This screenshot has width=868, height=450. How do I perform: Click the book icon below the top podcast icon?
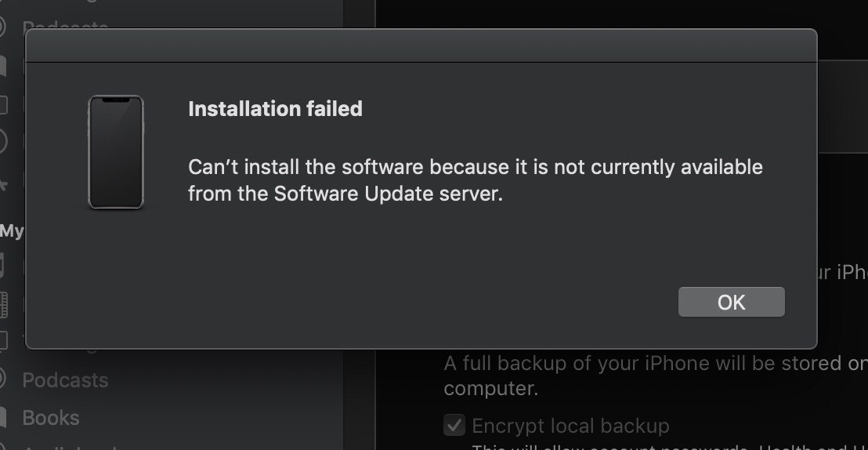[3, 67]
